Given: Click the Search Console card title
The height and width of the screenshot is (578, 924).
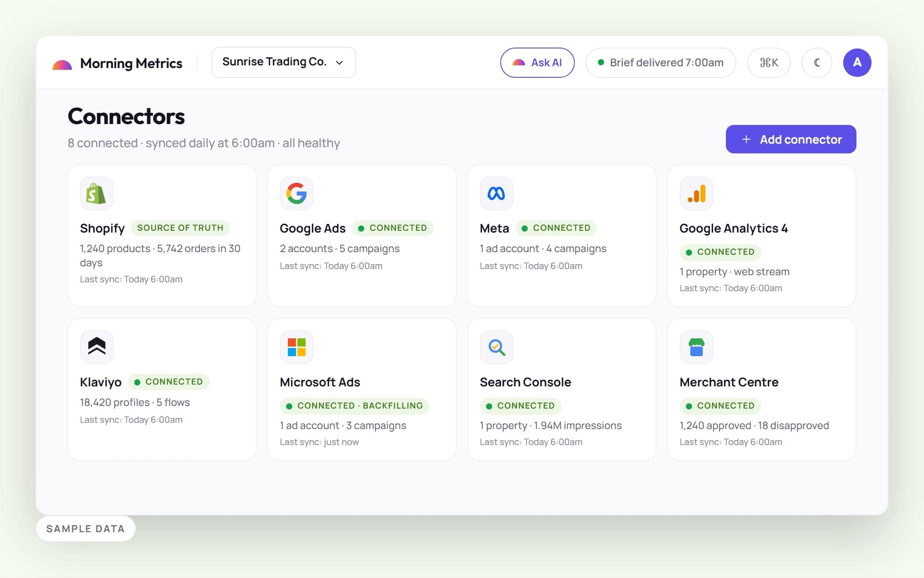Looking at the screenshot, I should point(525,382).
